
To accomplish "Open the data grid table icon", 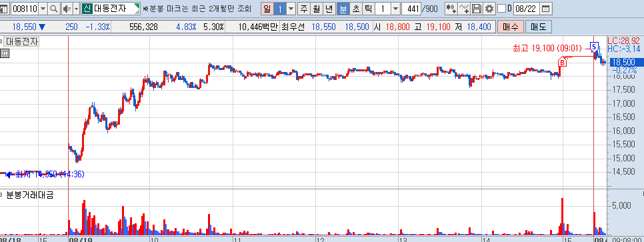I will coord(5,53).
